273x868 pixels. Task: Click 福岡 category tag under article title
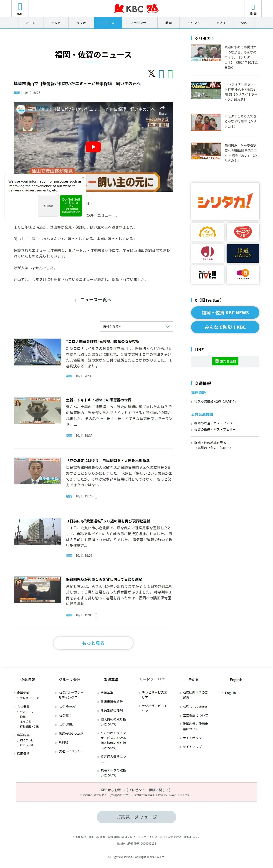tap(17, 93)
